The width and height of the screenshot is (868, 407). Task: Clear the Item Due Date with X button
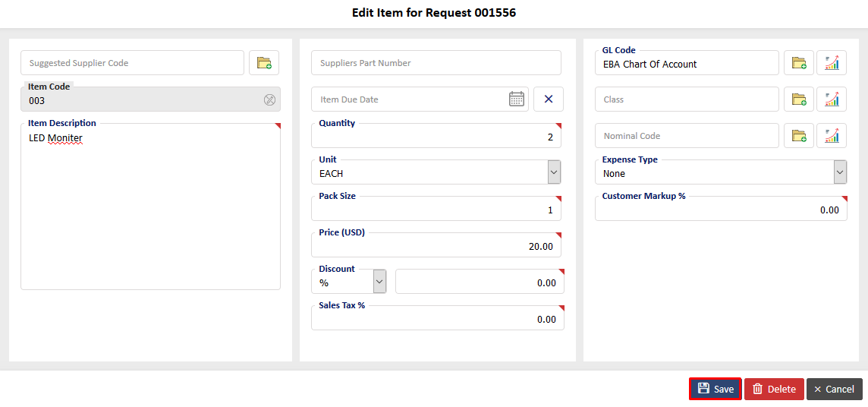549,99
